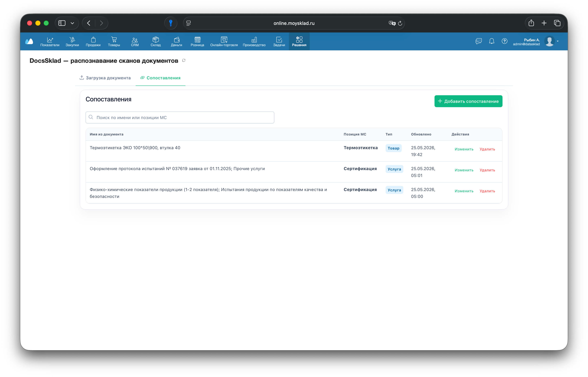Open the CRM section
The height and width of the screenshot is (377, 588).
click(x=135, y=42)
